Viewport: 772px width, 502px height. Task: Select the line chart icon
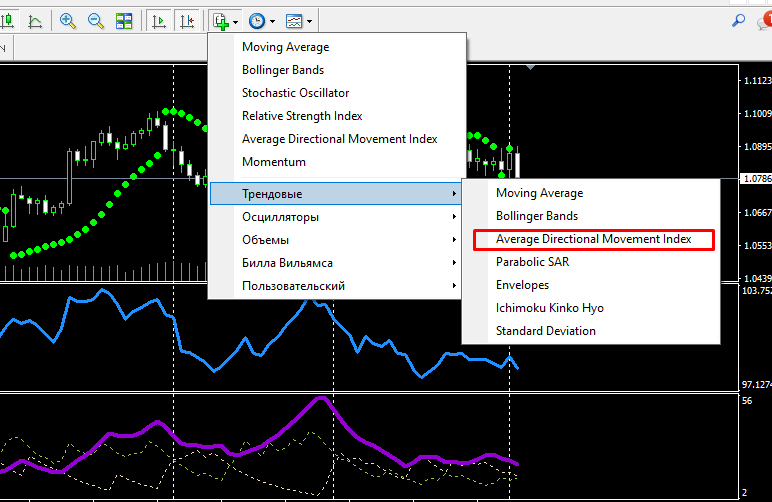(x=35, y=21)
